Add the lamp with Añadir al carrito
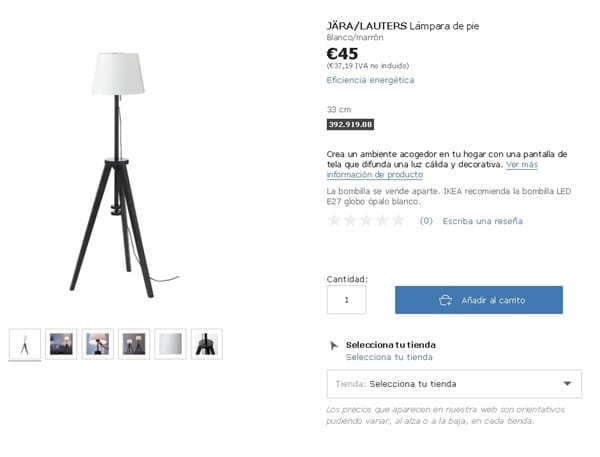Screen dimensions: 600x457 point(479,300)
